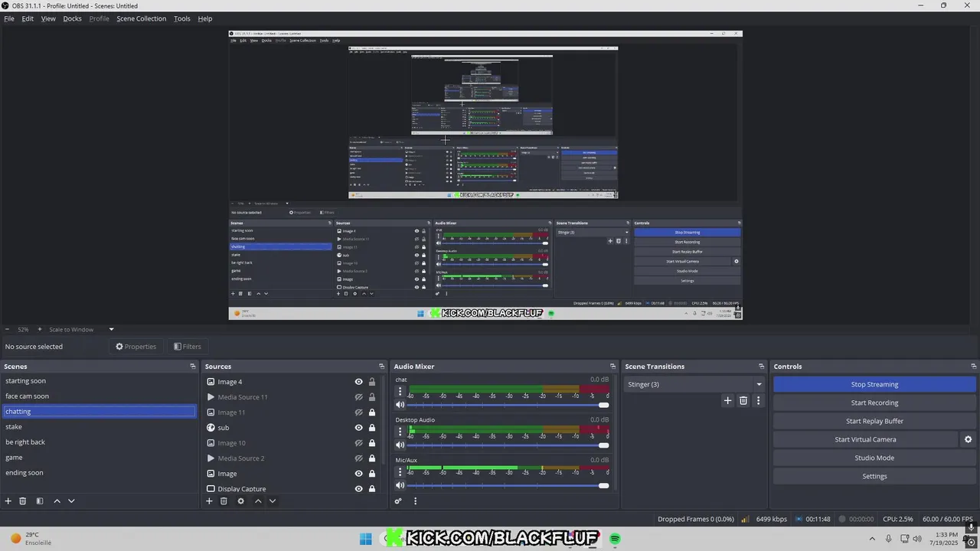Remove selected source with Sources trash icon
Screen dimensions: 980x551
[x=224, y=501]
